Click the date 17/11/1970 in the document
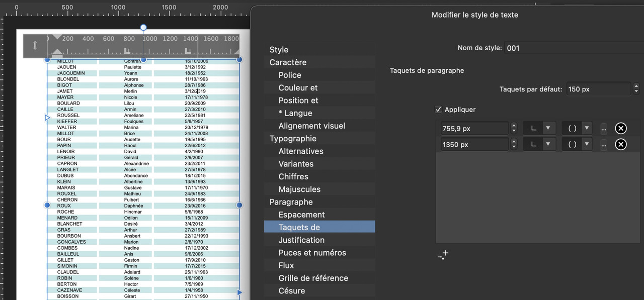The width and height of the screenshot is (644, 300). click(196, 187)
